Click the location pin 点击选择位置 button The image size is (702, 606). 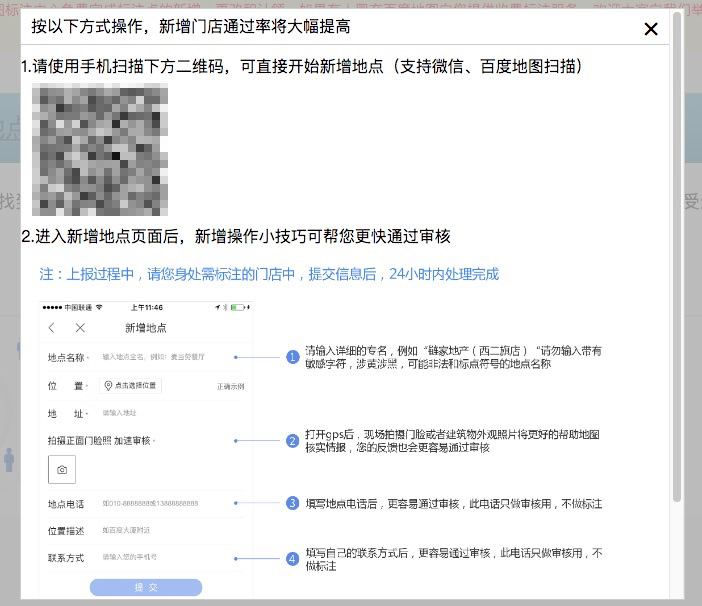(130, 385)
